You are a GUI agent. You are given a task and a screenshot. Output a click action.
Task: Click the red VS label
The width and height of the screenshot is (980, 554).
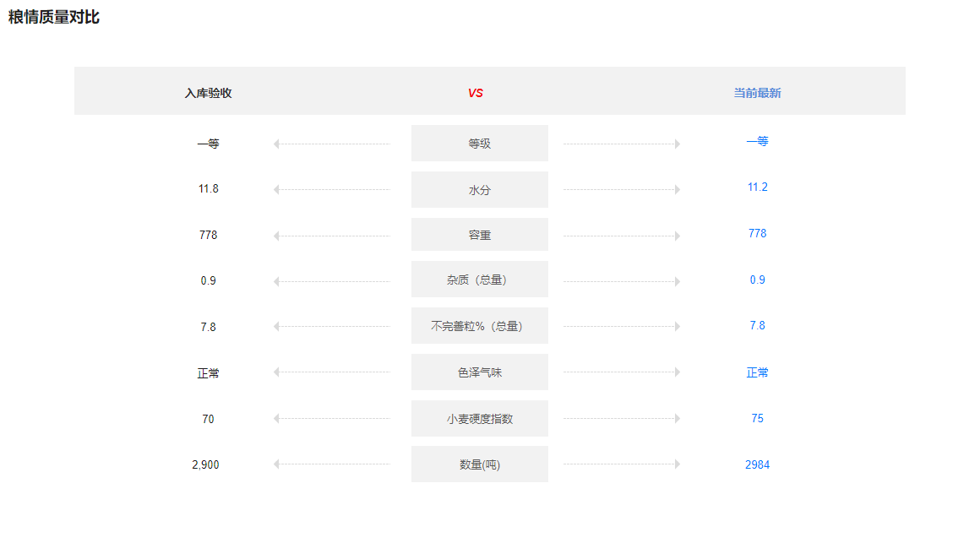[x=476, y=93]
